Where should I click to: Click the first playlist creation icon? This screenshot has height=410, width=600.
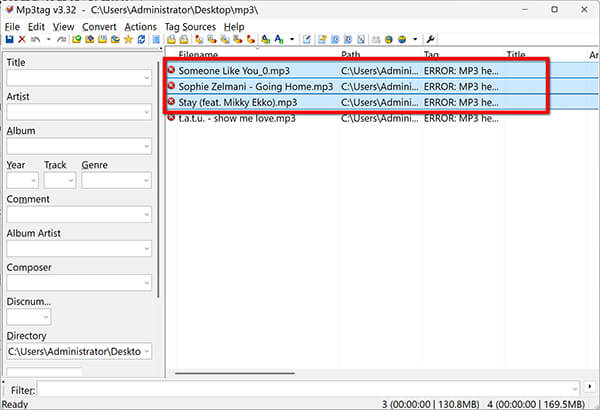[x=335, y=39]
